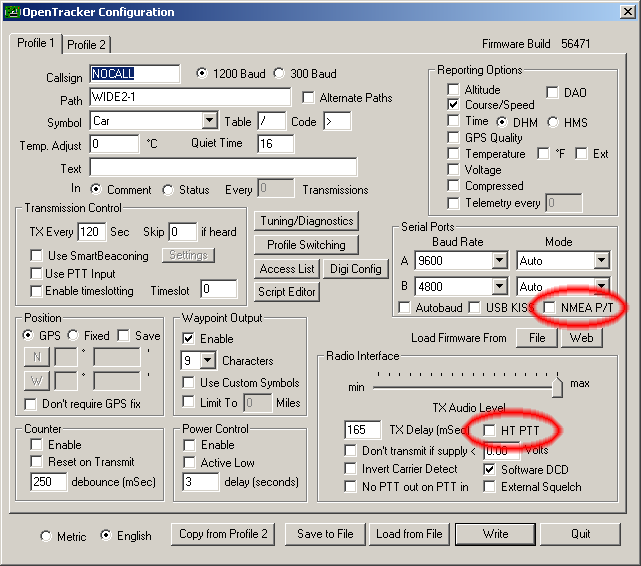Load firmware from File button
641x566 pixels.
coord(537,338)
